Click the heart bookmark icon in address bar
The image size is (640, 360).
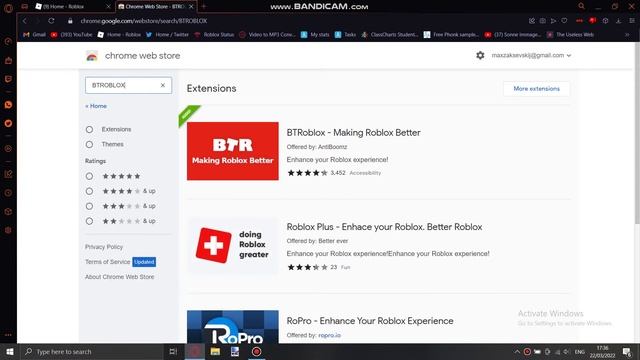pyautogui.click(x=564, y=21)
